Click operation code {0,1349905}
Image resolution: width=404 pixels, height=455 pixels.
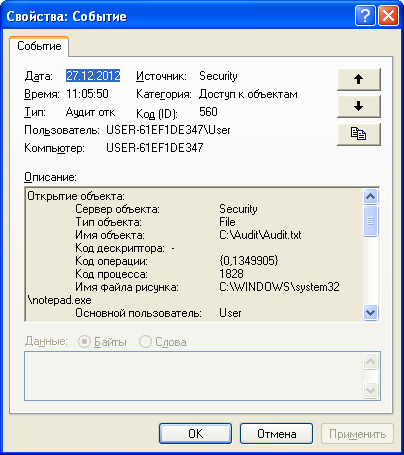(x=249, y=261)
